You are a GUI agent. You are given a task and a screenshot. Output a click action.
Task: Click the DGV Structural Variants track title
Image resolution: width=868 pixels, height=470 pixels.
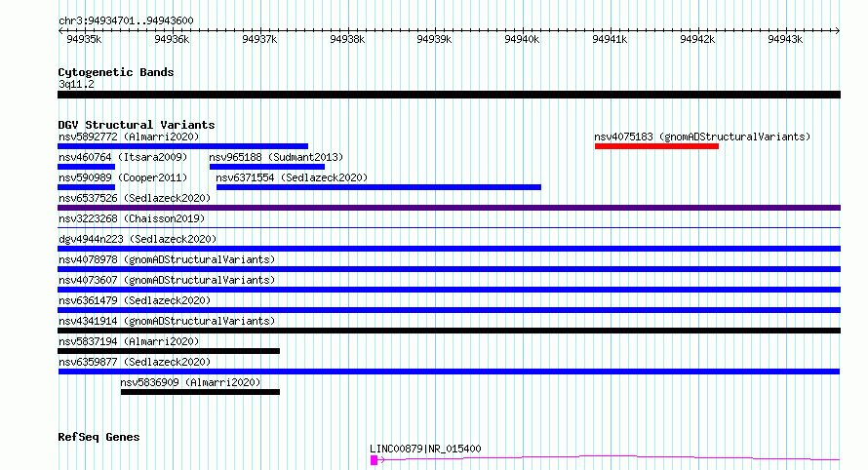click(x=137, y=125)
